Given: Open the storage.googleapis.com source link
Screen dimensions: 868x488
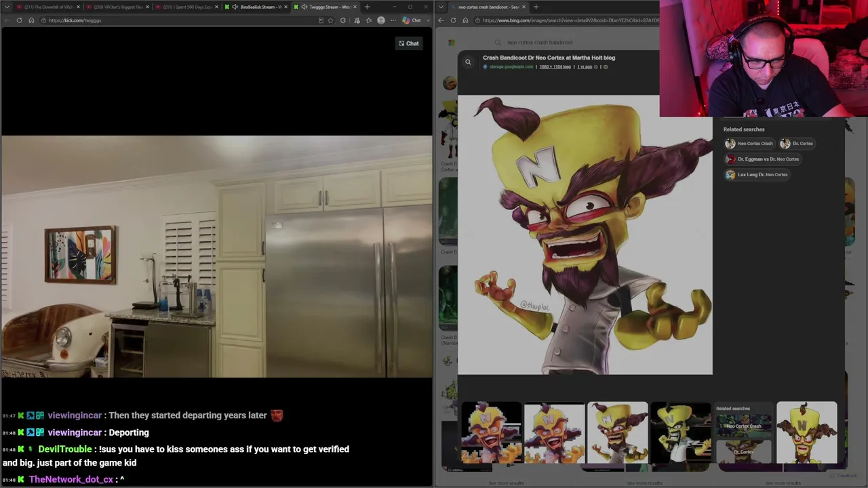Looking at the screenshot, I should click(511, 67).
